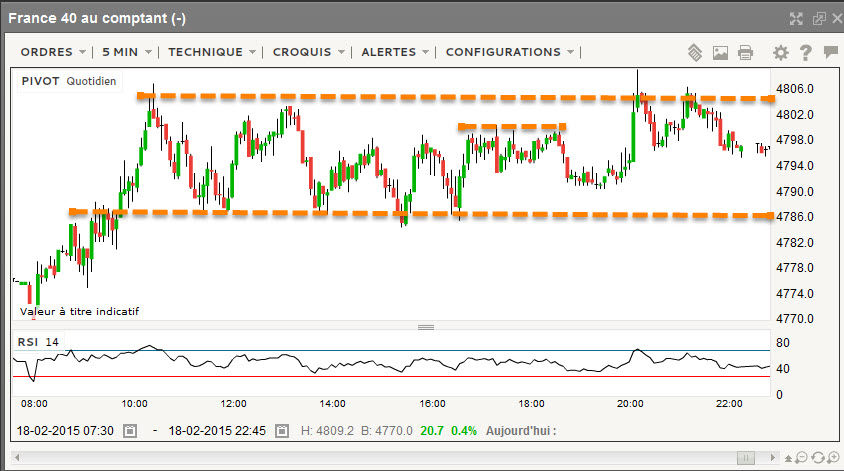Click the panel divider handle above RSI
Screen dimensions: 844x471
(426, 327)
